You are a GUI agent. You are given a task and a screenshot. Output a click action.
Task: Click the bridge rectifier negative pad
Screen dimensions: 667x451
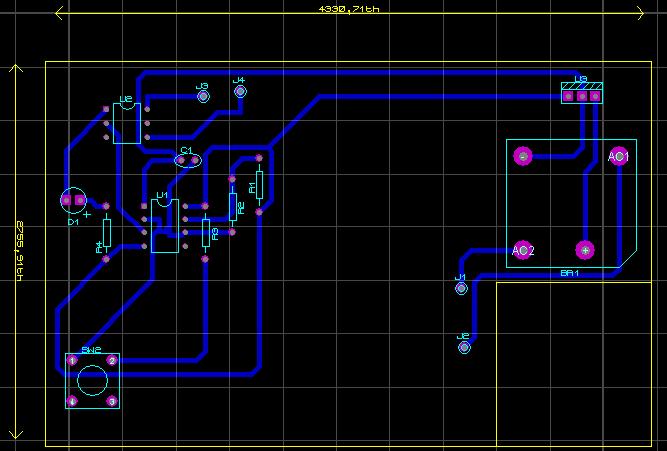click(522, 156)
